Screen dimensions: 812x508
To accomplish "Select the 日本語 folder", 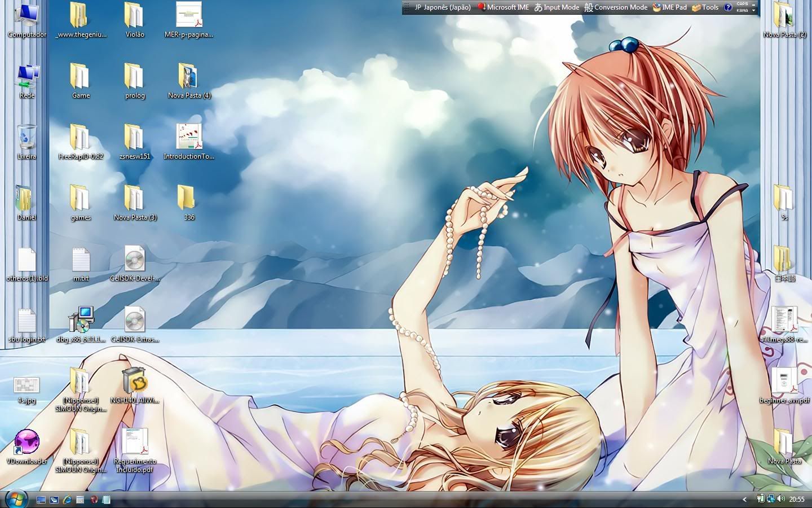I will (784, 264).
